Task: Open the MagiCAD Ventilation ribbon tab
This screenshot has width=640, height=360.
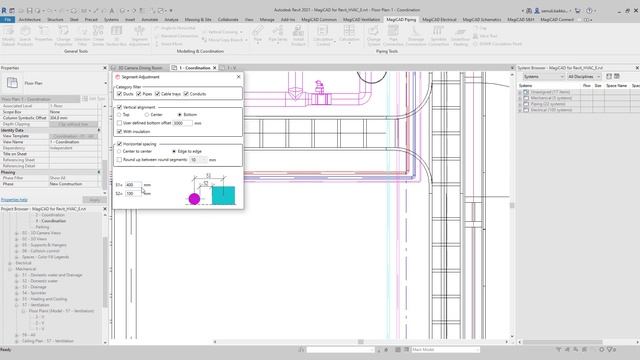Action: click(x=362, y=19)
